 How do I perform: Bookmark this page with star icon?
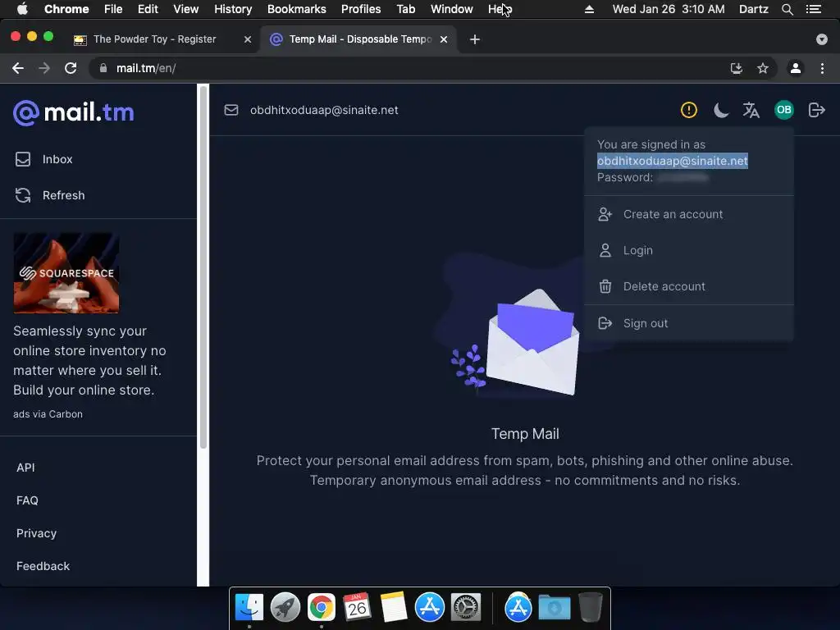pyautogui.click(x=763, y=68)
